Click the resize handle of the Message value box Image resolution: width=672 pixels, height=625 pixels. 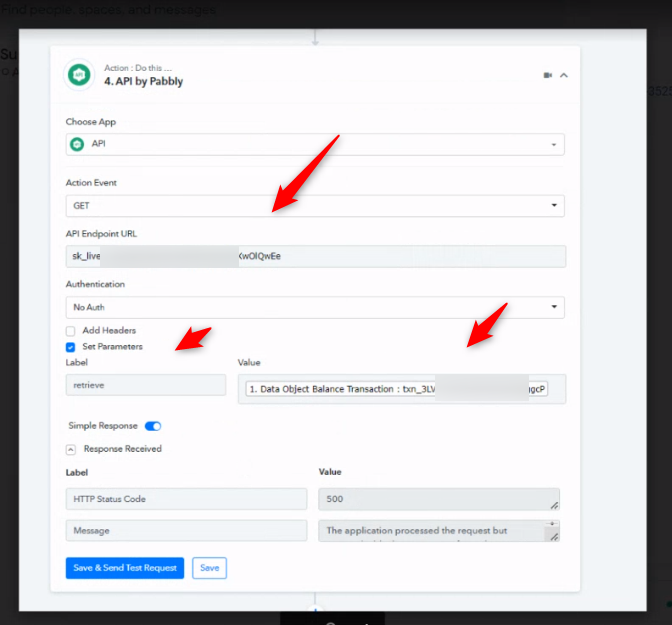(x=554, y=537)
